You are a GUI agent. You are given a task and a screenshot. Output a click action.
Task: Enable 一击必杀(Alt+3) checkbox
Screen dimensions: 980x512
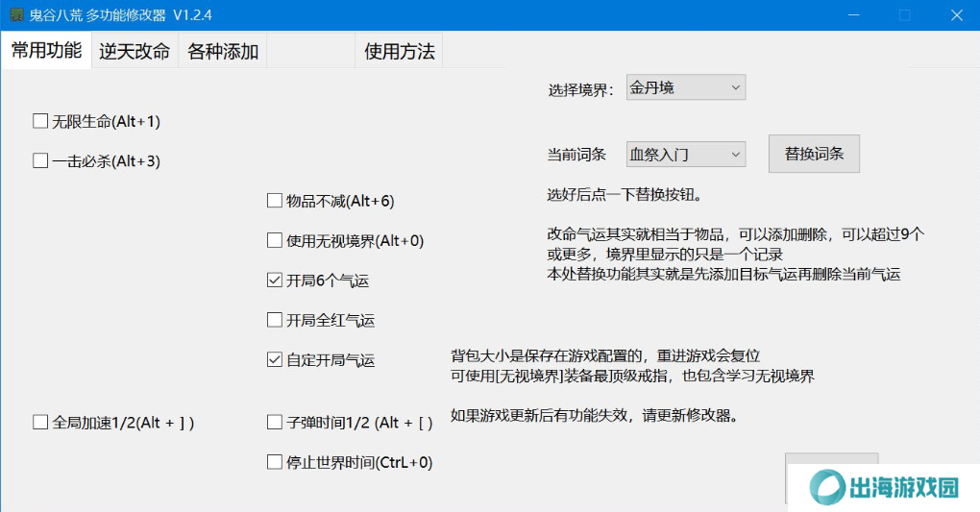point(40,160)
